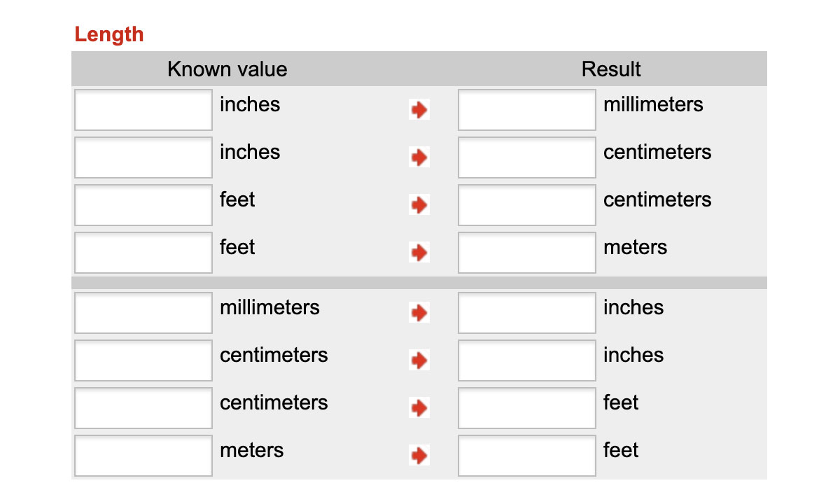Select the millimeters known value input box
Viewport: 840px width, 504px height.
[x=143, y=313]
